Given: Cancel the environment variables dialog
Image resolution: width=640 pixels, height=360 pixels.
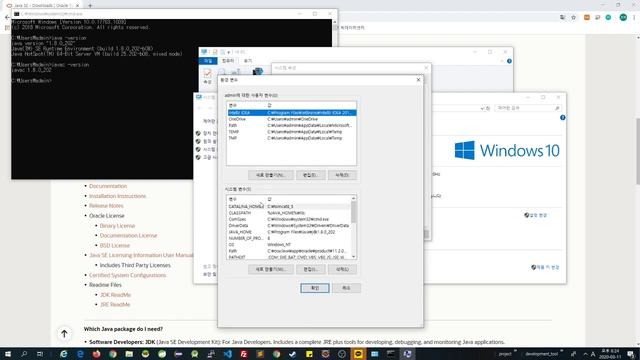Looking at the screenshot, I should click(346, 288).
